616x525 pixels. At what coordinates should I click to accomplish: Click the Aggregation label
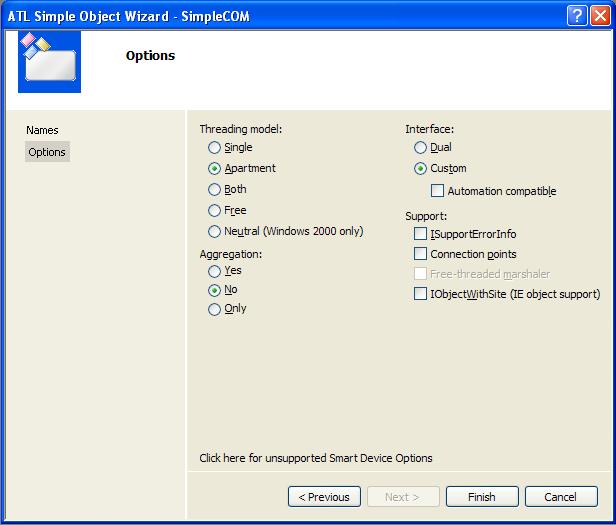click(231, 254)
